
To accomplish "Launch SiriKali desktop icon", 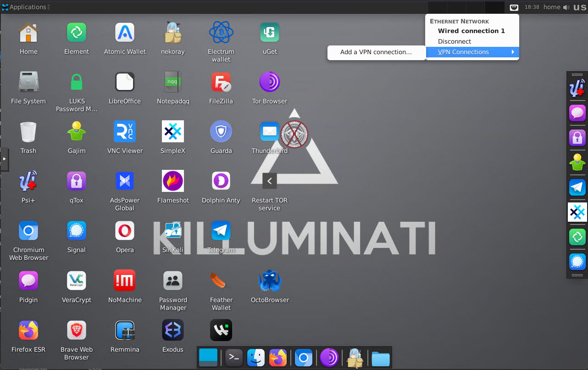I will coord(173,231).
